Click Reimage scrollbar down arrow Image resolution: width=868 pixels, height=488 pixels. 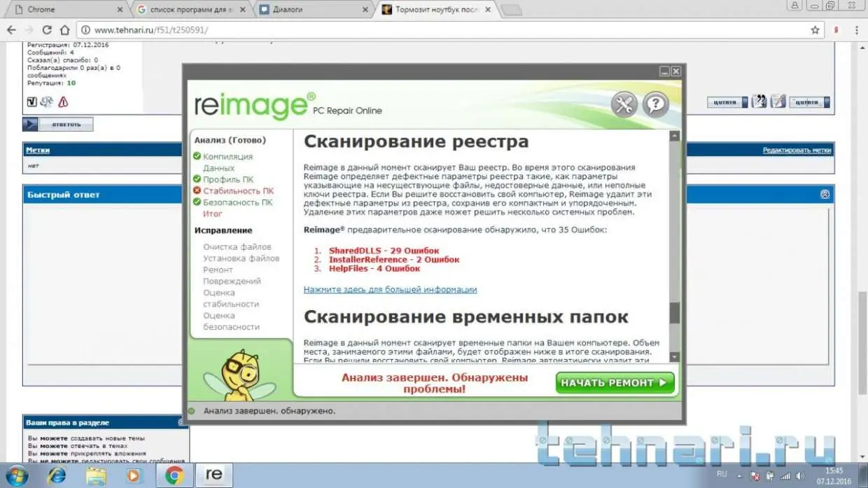tap(674, 357)
